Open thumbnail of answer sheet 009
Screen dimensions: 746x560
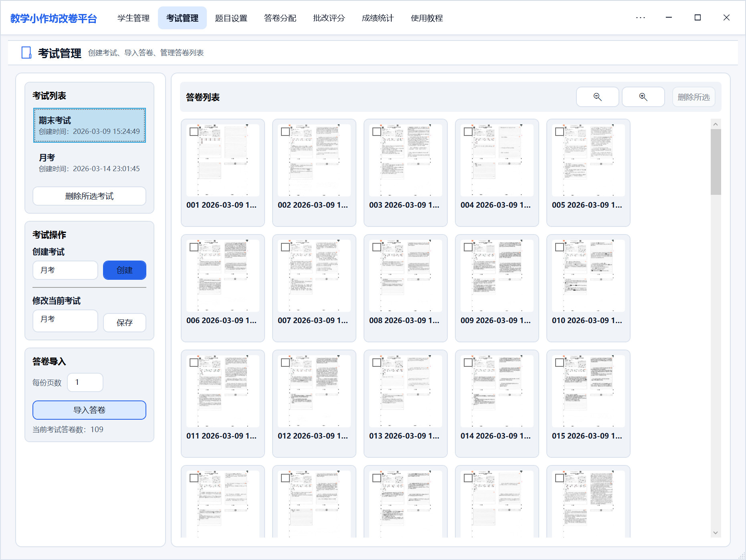[x=497, y=276]
